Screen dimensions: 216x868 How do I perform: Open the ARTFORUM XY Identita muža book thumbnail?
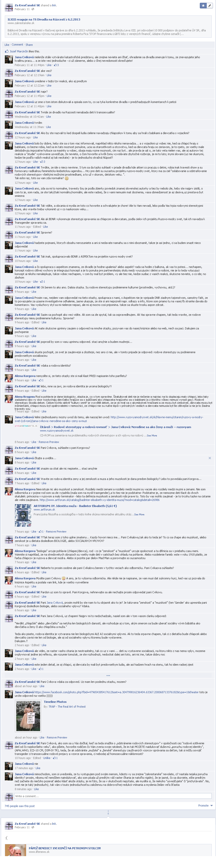23,515
